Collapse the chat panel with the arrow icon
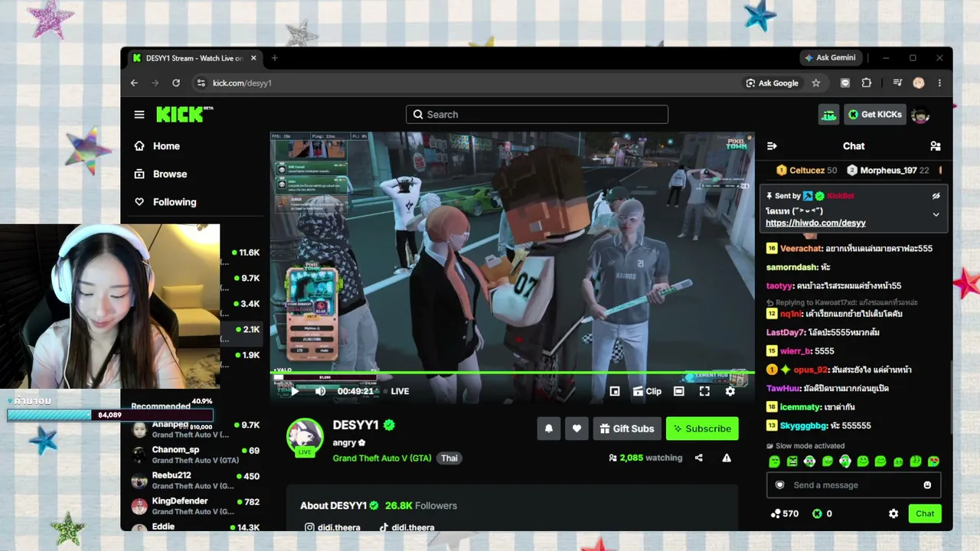 click(x=772, y=146)
